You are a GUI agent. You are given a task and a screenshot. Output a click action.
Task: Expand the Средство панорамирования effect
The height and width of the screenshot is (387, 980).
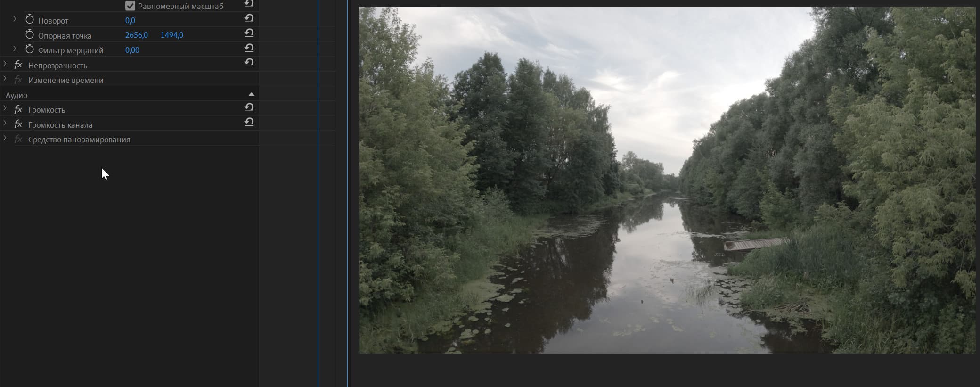[5, 138]
